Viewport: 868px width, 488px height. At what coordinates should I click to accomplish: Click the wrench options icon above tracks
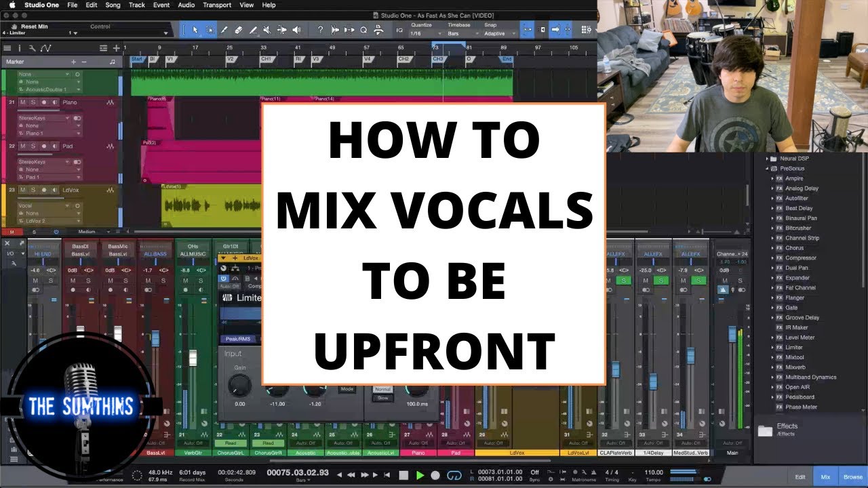pos(32,48)
